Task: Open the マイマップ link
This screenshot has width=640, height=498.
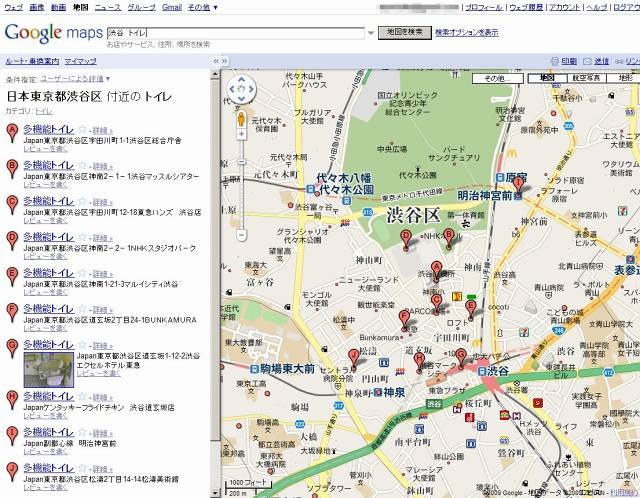Action: pyautogui.click(x=80, y=61)
